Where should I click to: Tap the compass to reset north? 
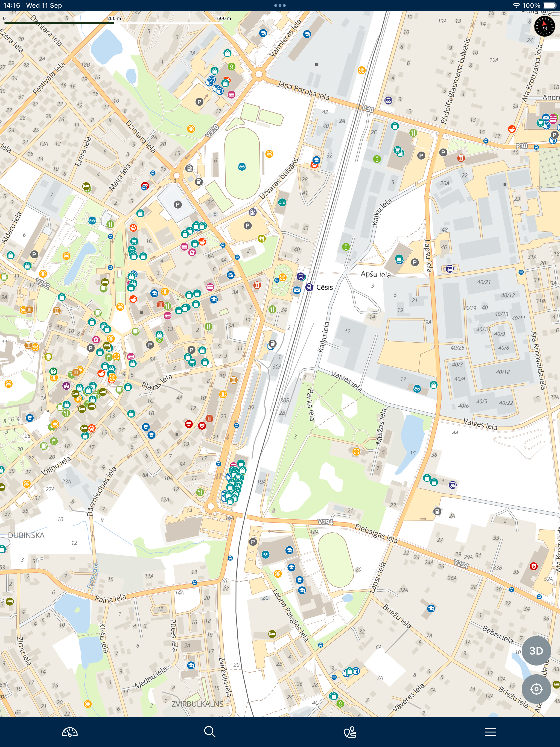pyautogui.click(x=544, y=26)
